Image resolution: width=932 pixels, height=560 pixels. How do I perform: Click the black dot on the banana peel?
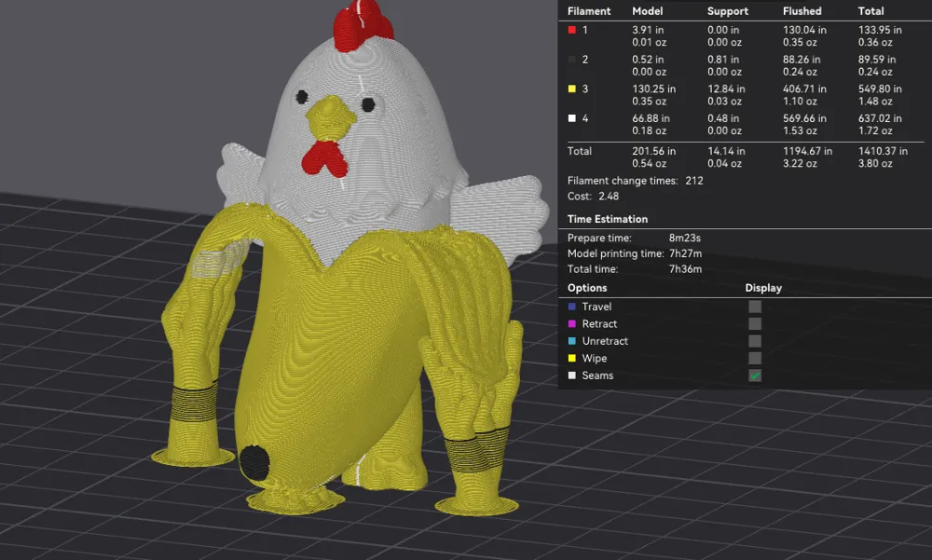tap(254, 462)
